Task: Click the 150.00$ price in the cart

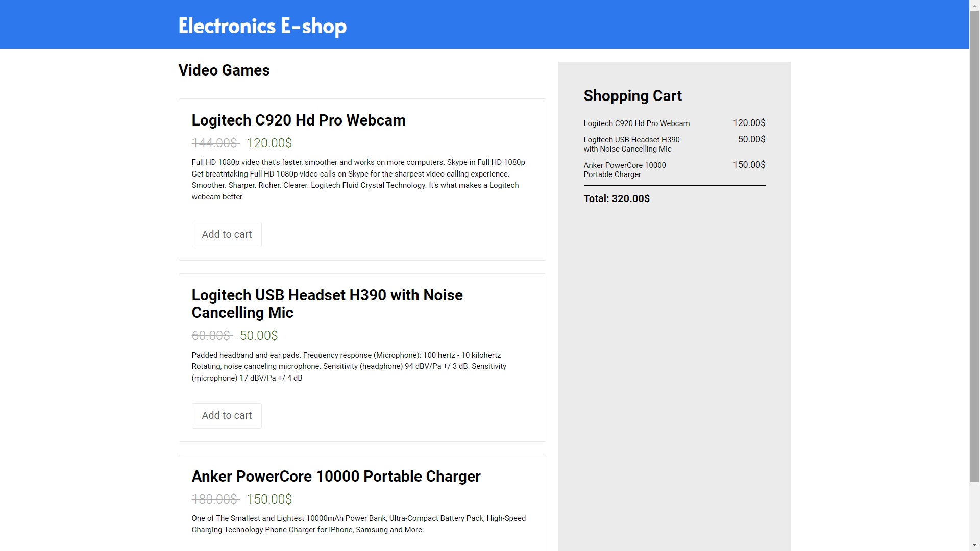Action: click(x=749, y=165)
